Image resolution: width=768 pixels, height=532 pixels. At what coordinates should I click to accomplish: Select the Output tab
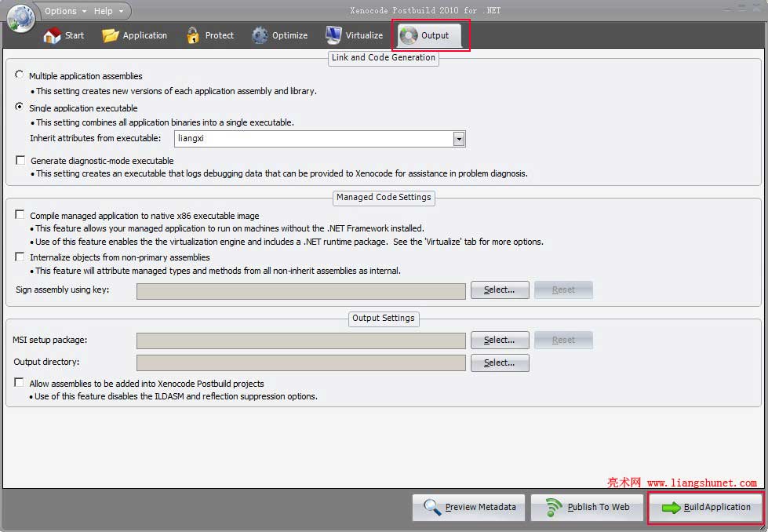pos(430,35)
